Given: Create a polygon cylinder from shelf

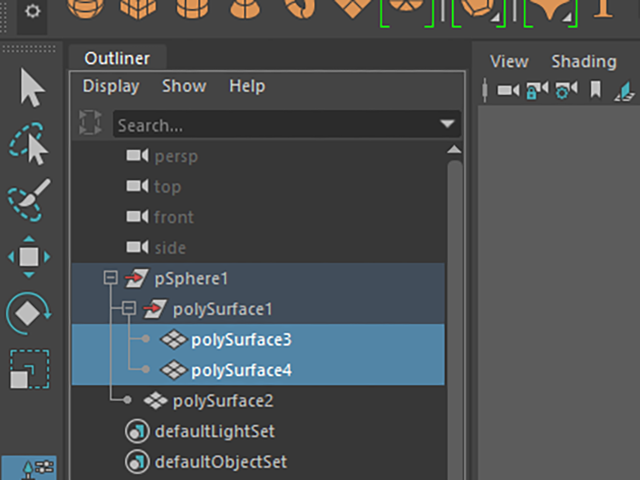Looking at the screenshot, I should pos(192,9).
